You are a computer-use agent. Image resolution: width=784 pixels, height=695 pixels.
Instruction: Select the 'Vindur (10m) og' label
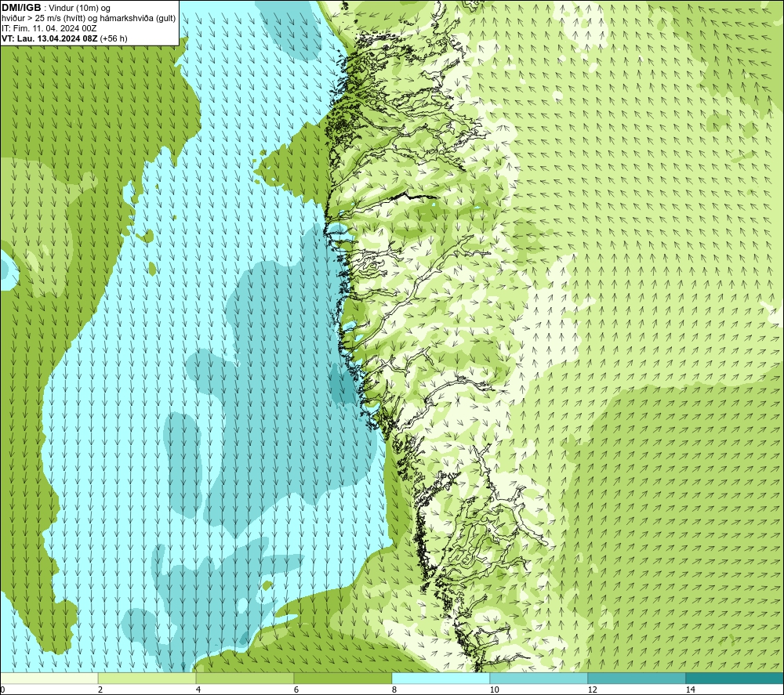pos(79,9)
